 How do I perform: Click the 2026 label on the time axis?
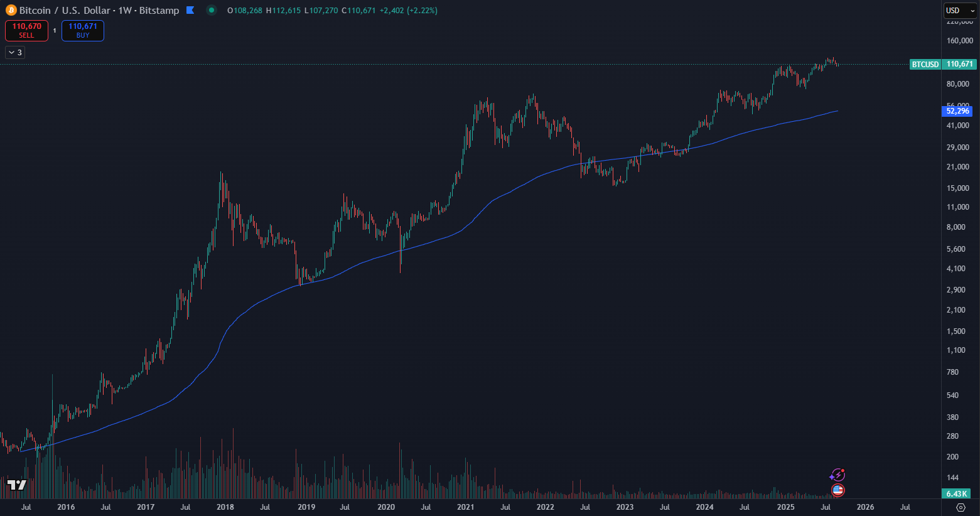click(865, 507)
